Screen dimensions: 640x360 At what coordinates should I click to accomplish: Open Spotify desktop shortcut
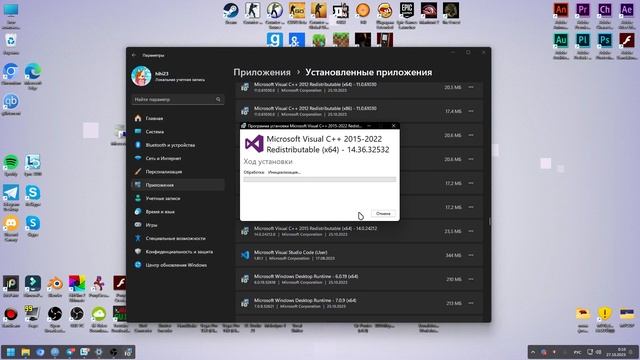click(11, 165)
